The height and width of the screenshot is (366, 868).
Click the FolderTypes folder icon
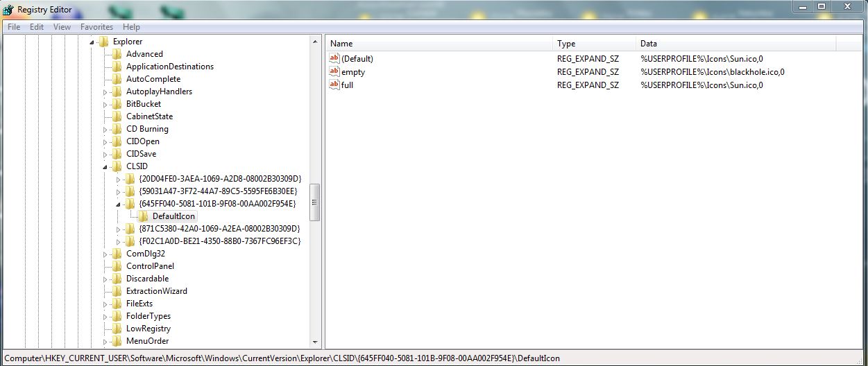click(117, 316)
